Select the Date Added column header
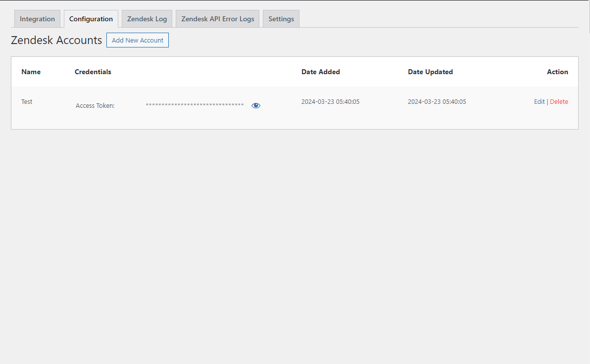Image resolution: width=590 pixels, height=364 pixels. point(321,72)
